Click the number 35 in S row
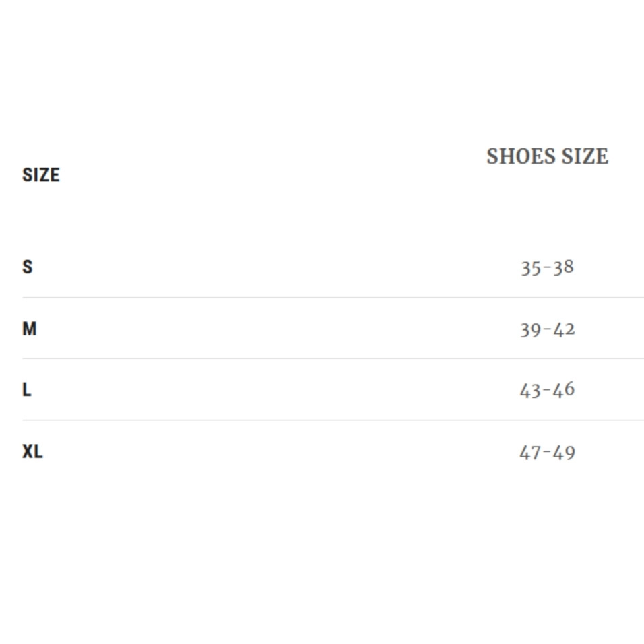 531,267
